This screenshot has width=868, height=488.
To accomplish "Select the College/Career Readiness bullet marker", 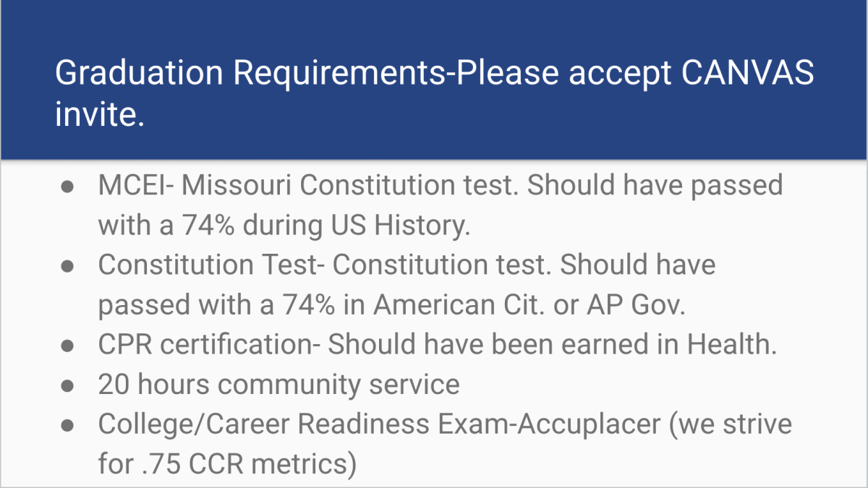I will pos(68,424).
